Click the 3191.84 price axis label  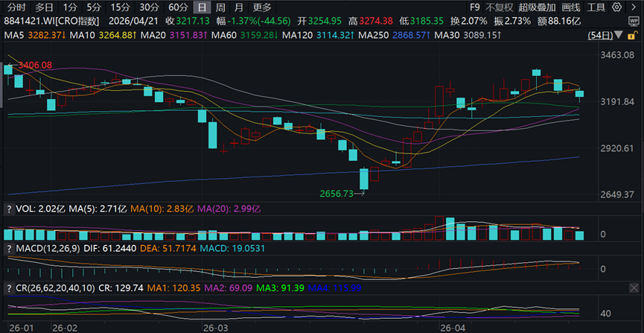617,101
